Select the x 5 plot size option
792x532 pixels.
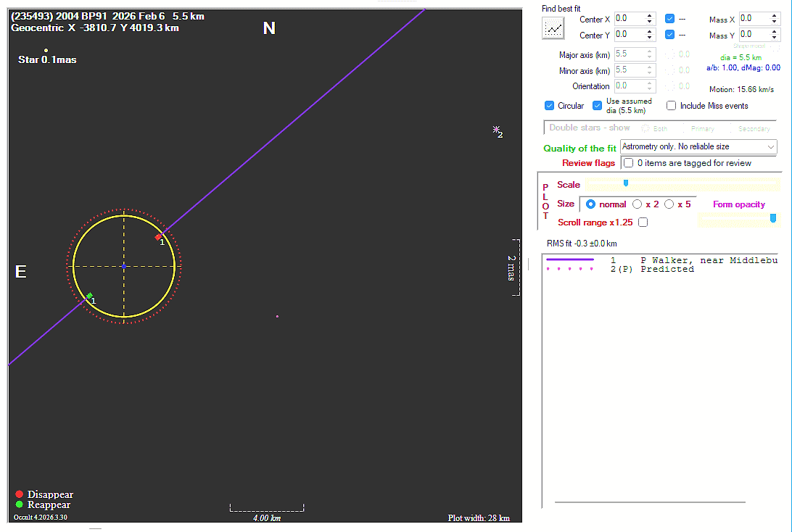tap(669, 204)
